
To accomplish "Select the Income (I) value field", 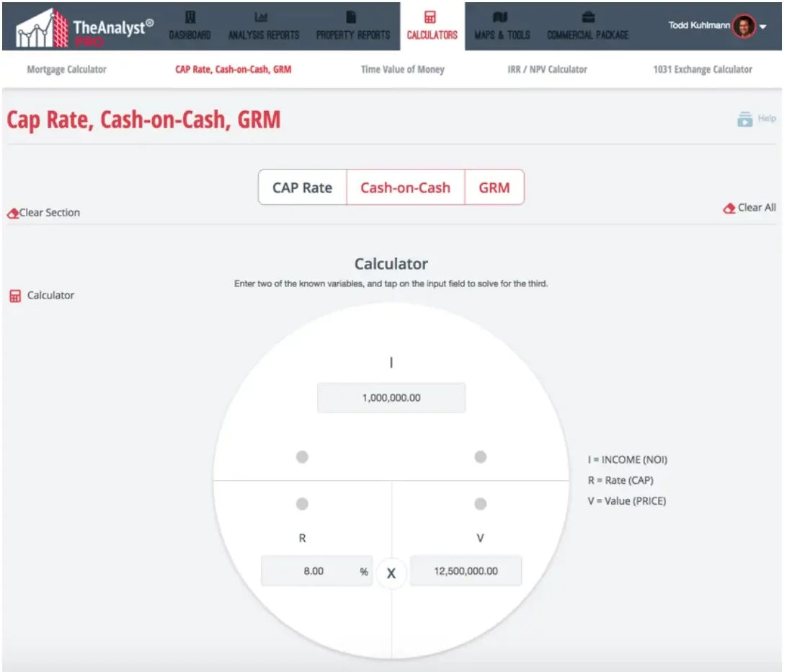I will click(391, 397).
